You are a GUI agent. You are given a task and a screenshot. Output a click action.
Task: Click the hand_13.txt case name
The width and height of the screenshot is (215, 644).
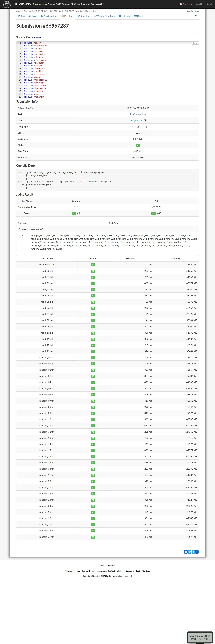(47, 351)
